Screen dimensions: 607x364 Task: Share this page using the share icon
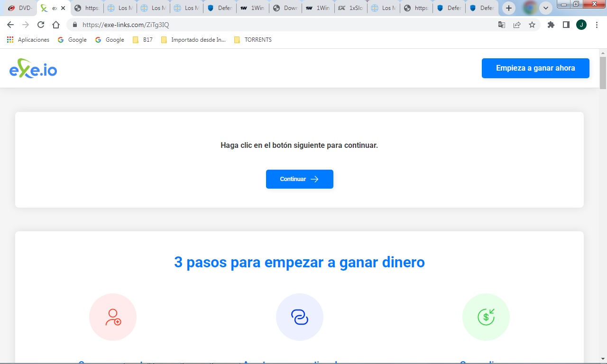coord(517,25)
